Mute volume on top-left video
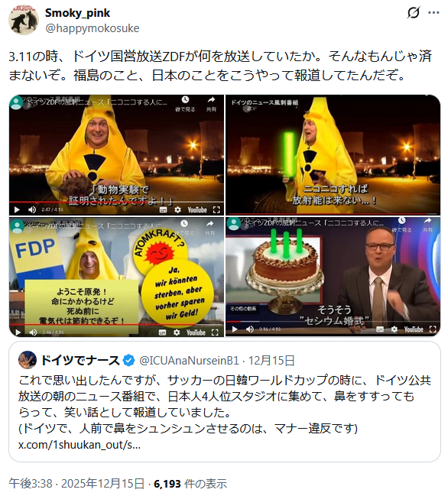The height and width of the screenshot is (496, 448). (32, 209)
